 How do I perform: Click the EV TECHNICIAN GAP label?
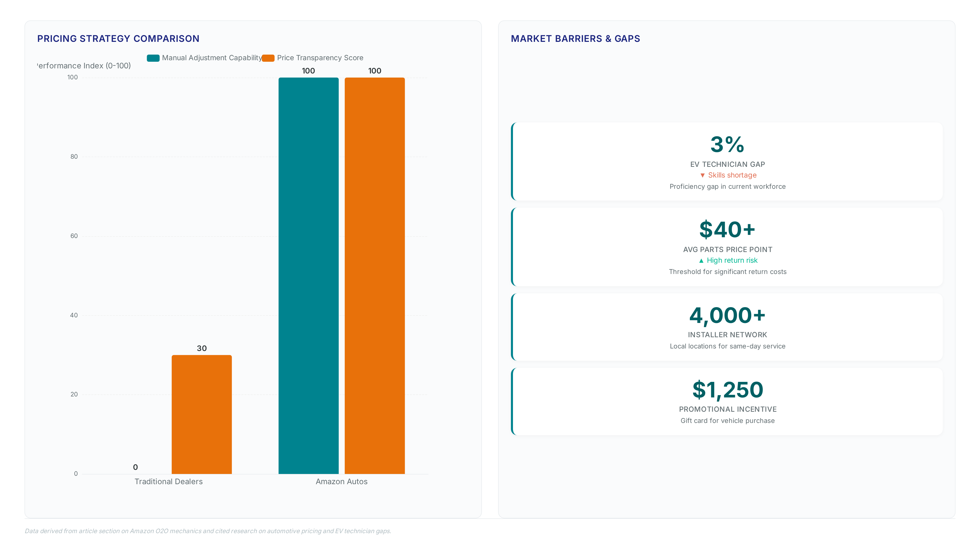coord(727,164)
